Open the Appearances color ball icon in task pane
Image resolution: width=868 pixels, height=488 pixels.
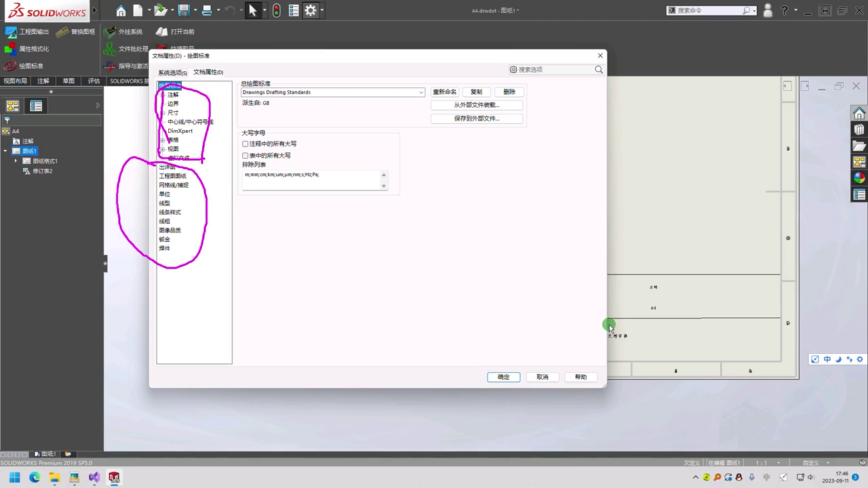pyautogui.click(x=859, y=178)
